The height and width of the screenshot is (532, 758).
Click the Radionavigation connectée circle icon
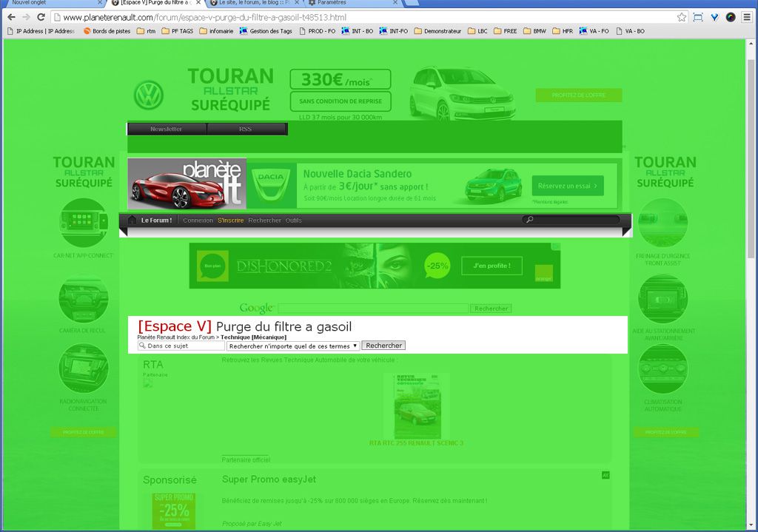coord(84,368)
